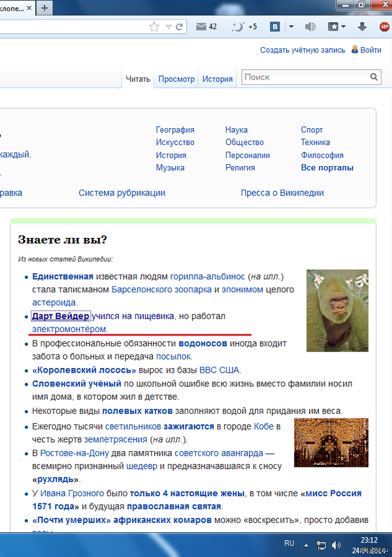Image resolution: width=392 pixels, height=557 pixels.
Task: Open the горилла-альбинос link
Action: pyautogui.click(x=207, y=277)
